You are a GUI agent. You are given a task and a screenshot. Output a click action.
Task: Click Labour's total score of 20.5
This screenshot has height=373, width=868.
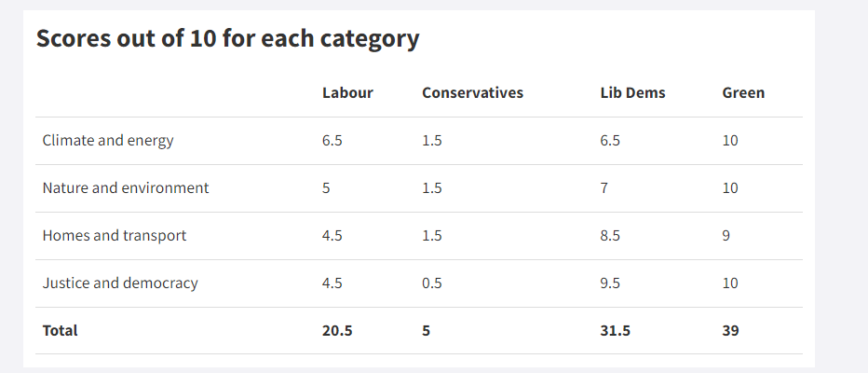click(x=337, y=331)
